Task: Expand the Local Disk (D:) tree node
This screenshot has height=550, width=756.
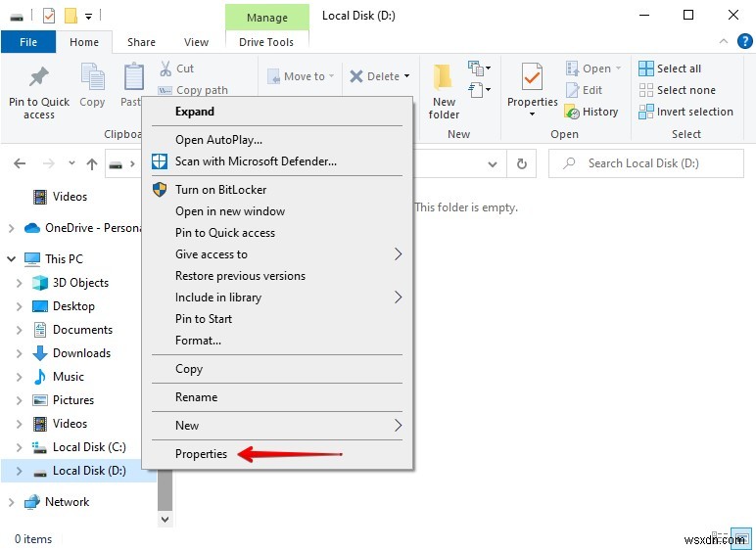Action: 19,471
